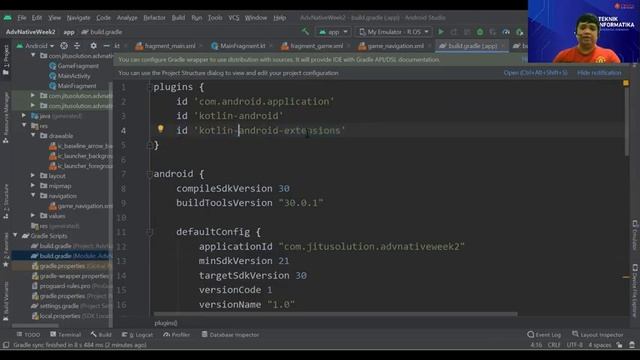Click the tool windows toggle icon in status bar corner

click(x=6, y=345)
